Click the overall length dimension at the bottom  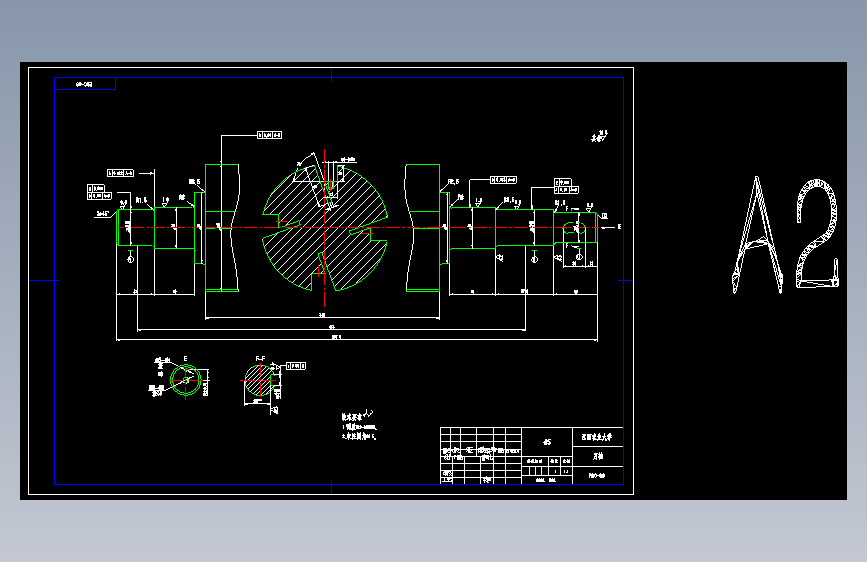pyautogui.click(x=357, y=336)
